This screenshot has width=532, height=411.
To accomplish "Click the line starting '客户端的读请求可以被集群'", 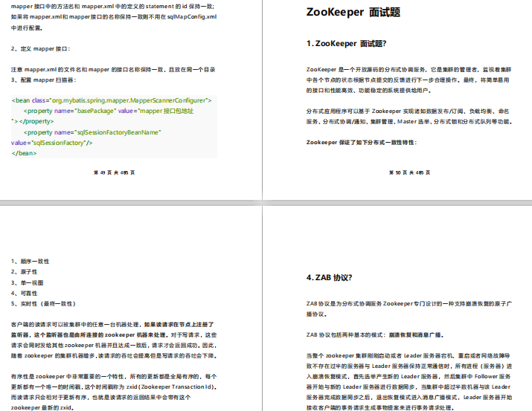I will [x=112, y=324].
